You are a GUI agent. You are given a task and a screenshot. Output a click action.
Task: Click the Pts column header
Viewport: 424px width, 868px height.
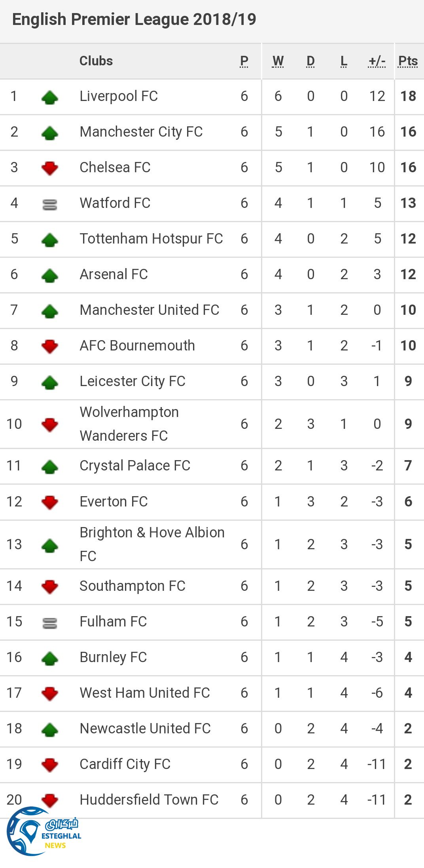(x=408, y=61)
